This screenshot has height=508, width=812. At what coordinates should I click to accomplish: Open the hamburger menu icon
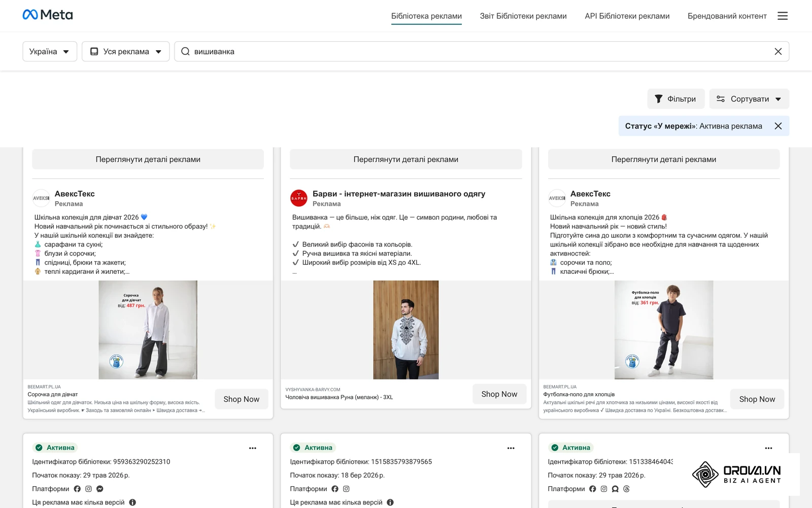coord(783,16)
